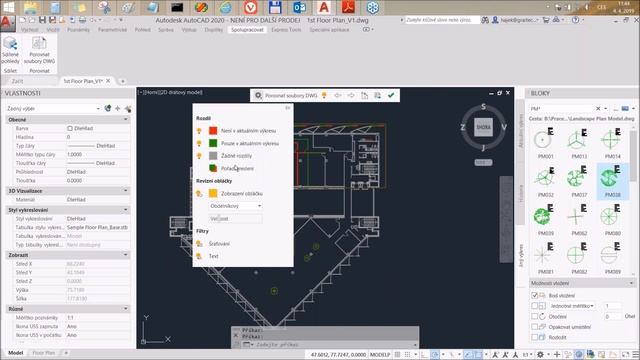Collapse the Obecné section
Viewport: 640px width, 360px height.
[125, 120]
